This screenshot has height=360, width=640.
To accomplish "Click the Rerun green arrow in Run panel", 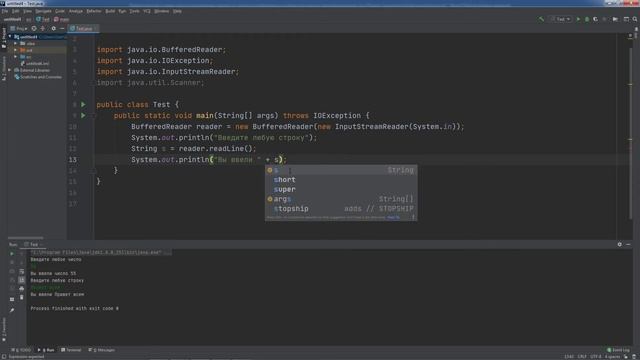I will tap(12, 254).
